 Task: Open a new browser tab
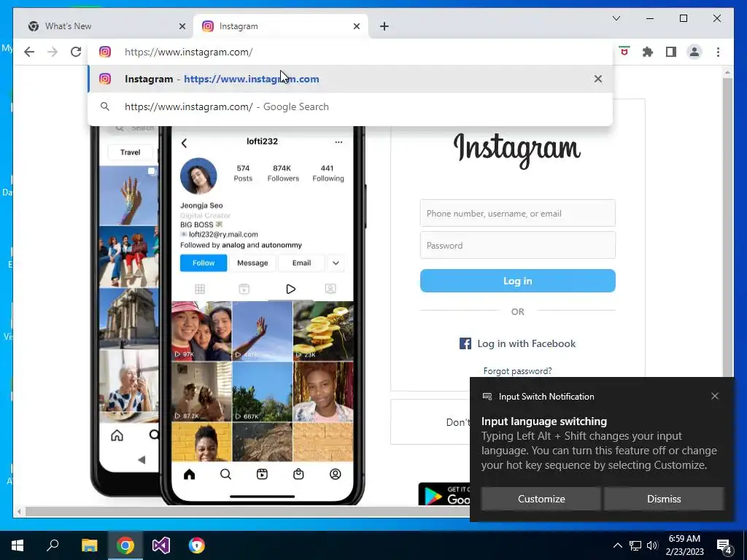coord(384,26)
